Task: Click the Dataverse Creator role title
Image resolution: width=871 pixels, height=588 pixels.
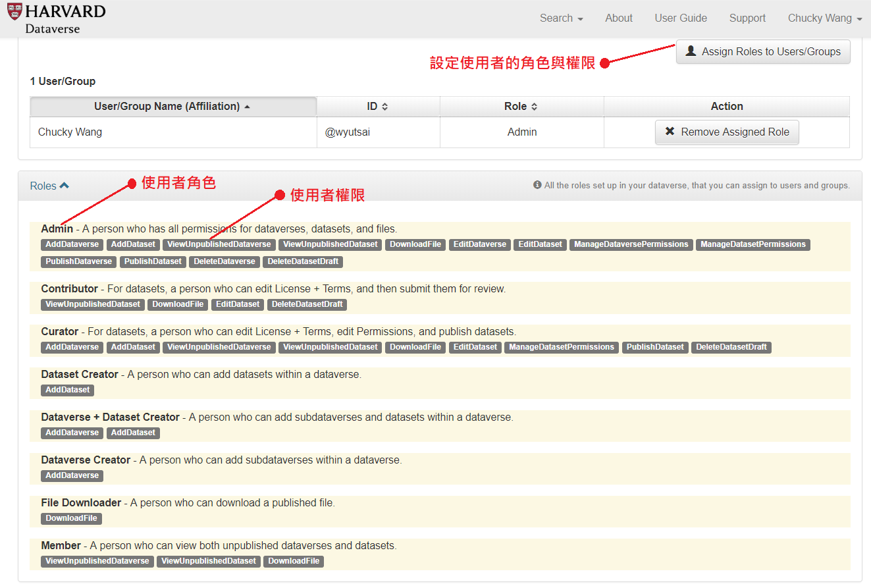Action: point(86,460)
